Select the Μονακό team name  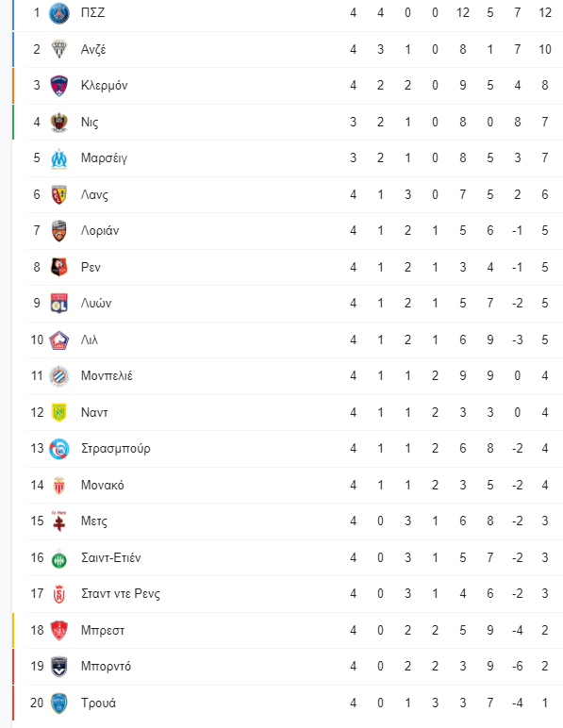pyautogui.click(x=102, y=485)
